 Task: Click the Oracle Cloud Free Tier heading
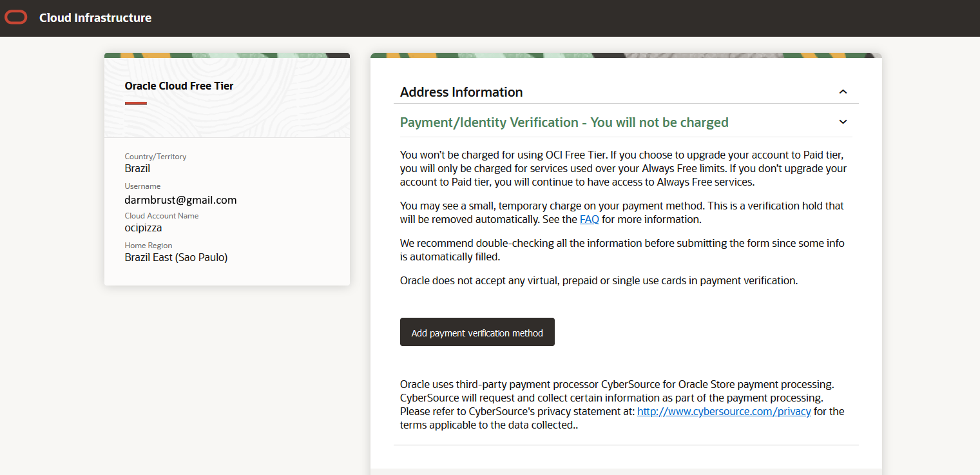(x=179, y=86)
